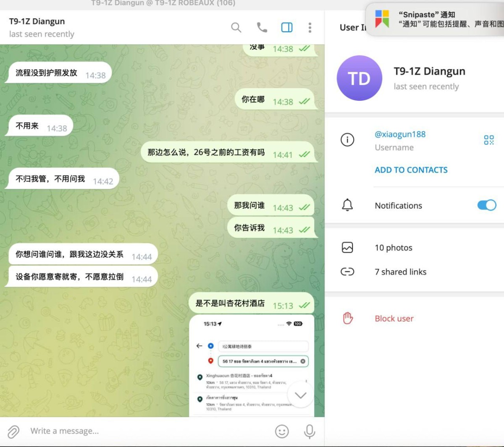The image size is (504, 447).
Task: Click T9-1Z Diangun name in User Info panel
Action: 429,71
